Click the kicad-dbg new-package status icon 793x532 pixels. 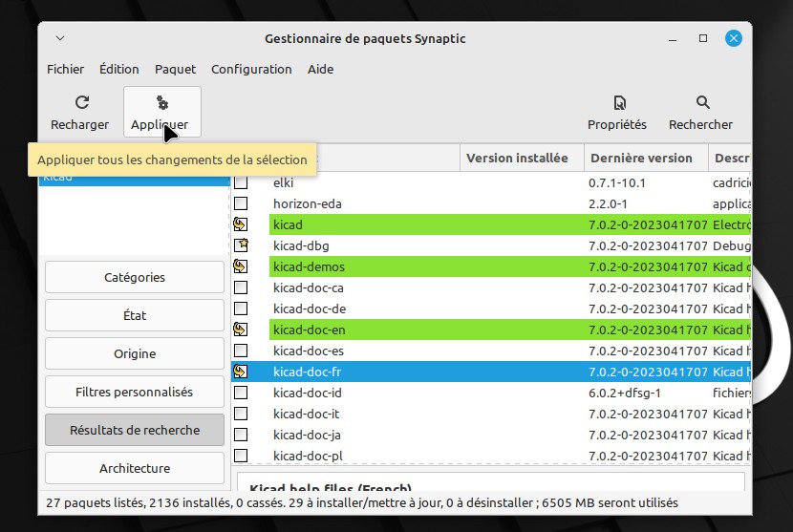pyautogui.click(x=241, y=245)
